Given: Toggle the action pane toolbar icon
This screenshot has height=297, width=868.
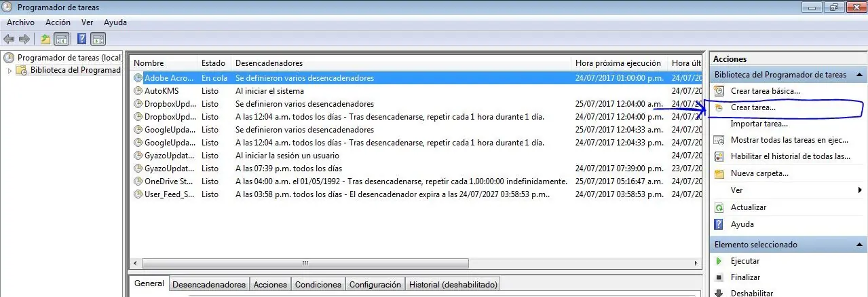Looking at the screenshot, I should pos(98,39).
